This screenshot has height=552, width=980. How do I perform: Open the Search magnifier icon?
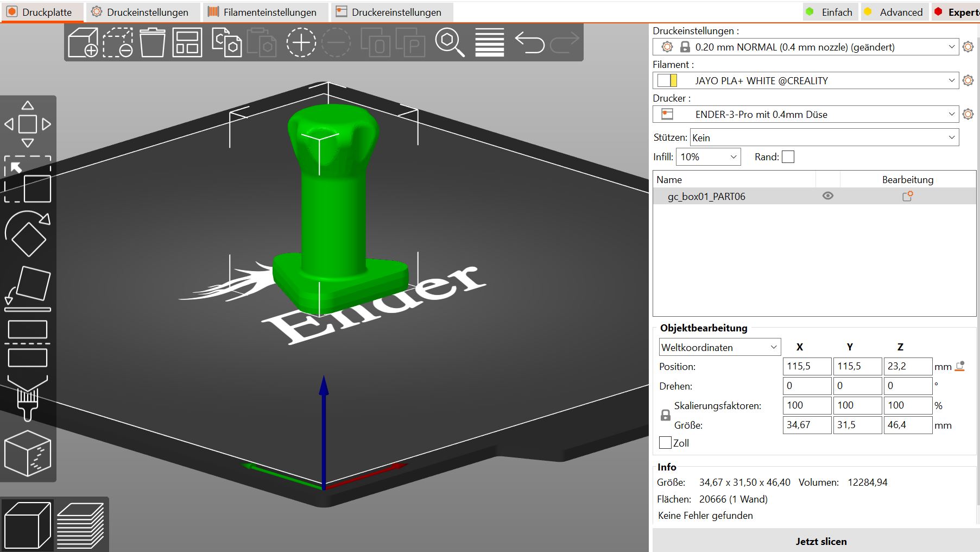(x=450, y=42)
